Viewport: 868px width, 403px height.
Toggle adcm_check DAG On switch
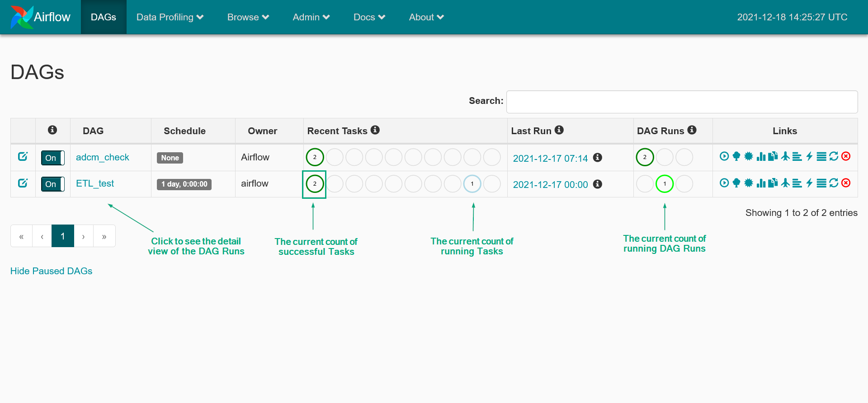(52, 158)
